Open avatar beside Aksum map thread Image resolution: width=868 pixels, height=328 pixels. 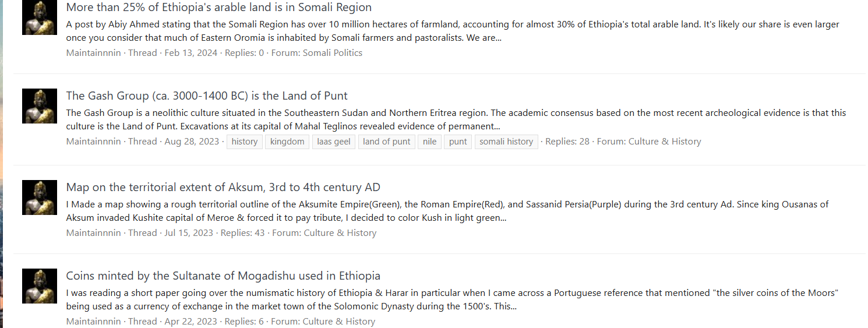point(40,197)
